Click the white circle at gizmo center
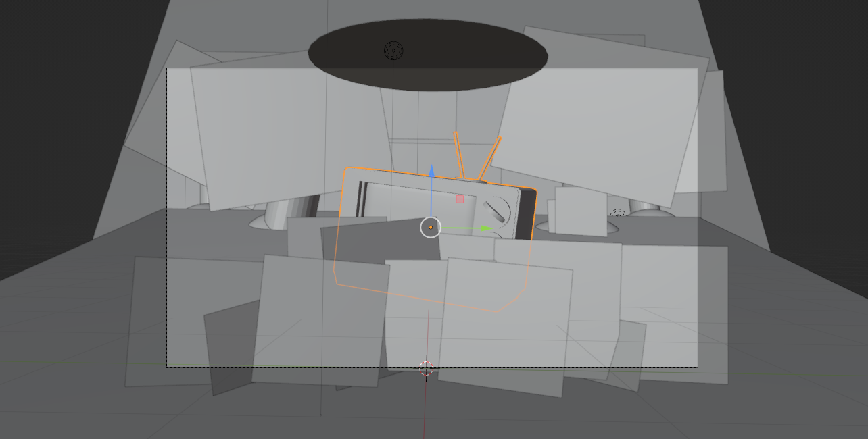This screenshot has width=868, height=439. click(x=431, y=228)
